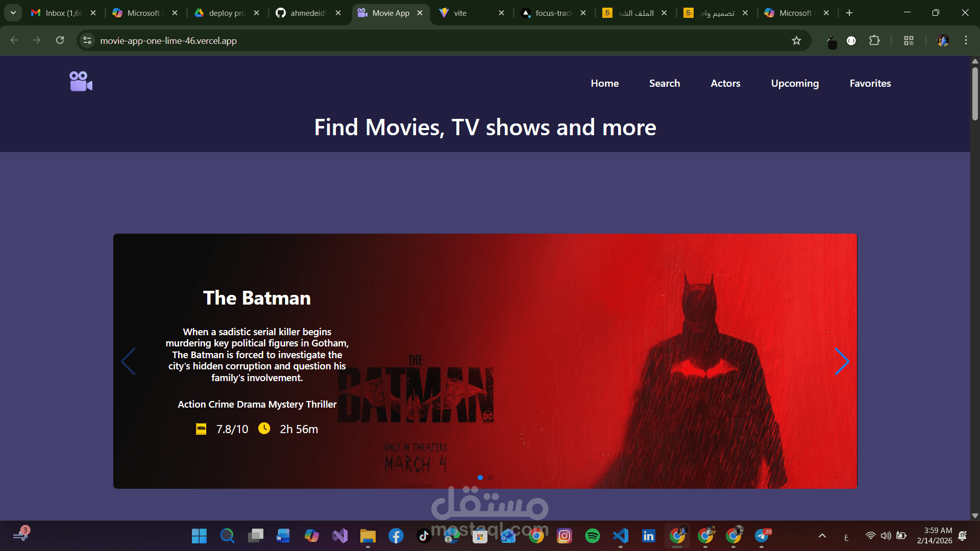Image resolution: width=980 pixels, height=551 pixels.
Task: Click the 7.8/10 rating text
Action: [x=232, y=429]
